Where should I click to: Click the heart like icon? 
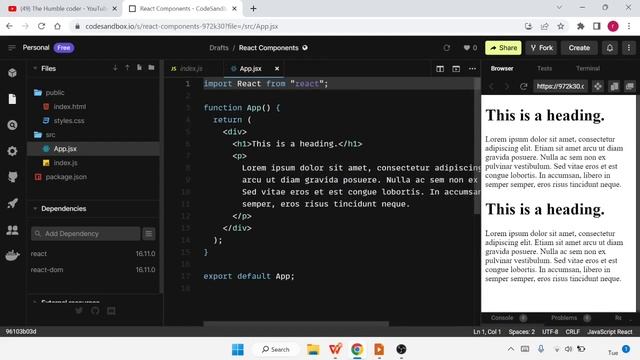[467, 48]
